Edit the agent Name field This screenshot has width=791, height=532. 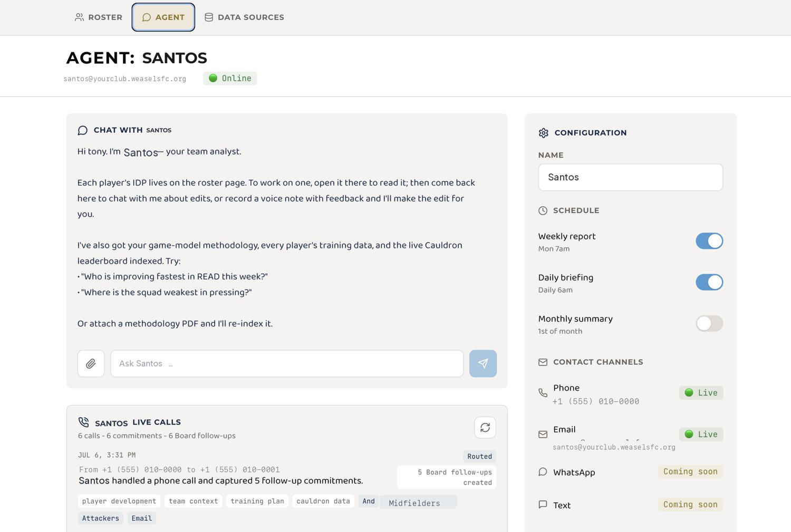(630, 177)
